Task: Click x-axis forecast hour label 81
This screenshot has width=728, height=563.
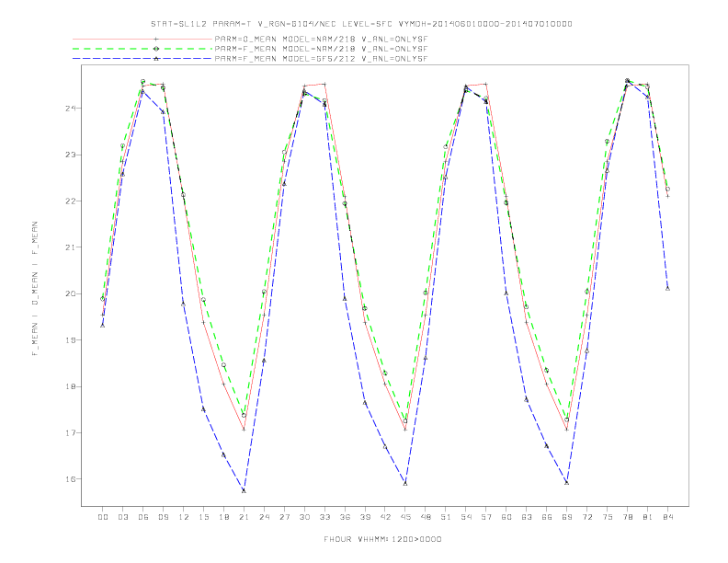Action: (648, 517)
